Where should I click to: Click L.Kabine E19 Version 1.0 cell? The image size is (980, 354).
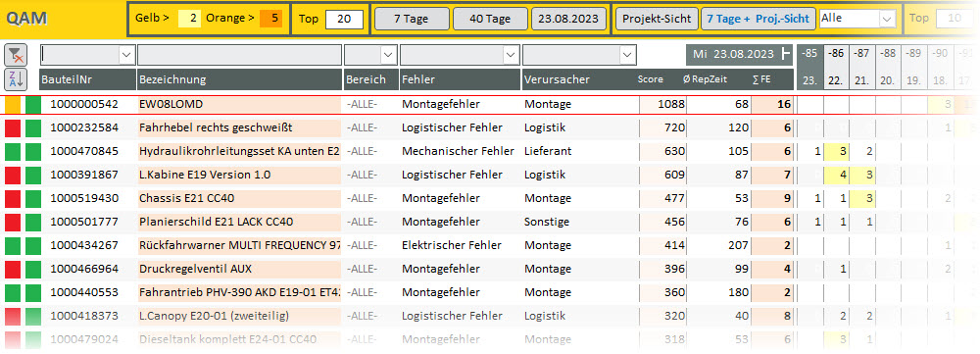tap(239, 176)
